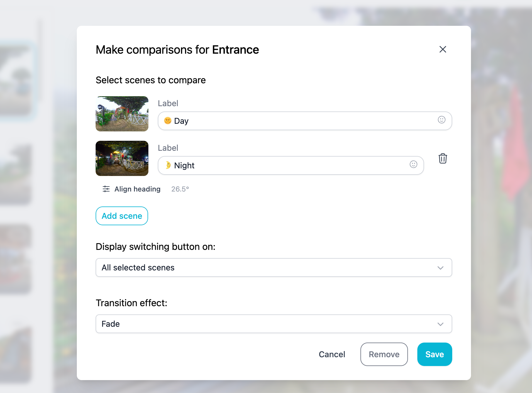
Task: Click the Align heading sliders icon
Action: (106, 189)
